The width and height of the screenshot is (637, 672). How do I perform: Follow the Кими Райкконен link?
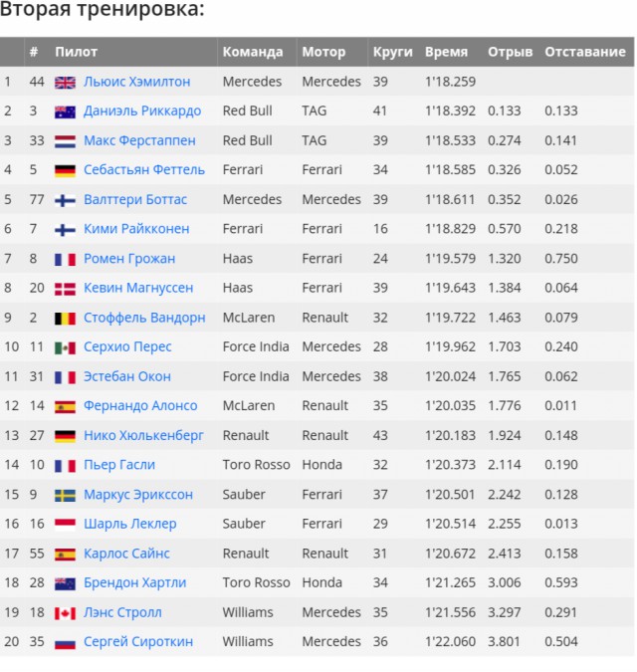(x=136, y=229)
